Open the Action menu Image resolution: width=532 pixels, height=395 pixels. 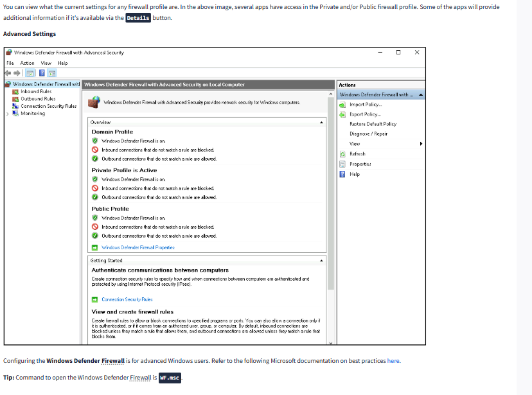pos(27,63)
